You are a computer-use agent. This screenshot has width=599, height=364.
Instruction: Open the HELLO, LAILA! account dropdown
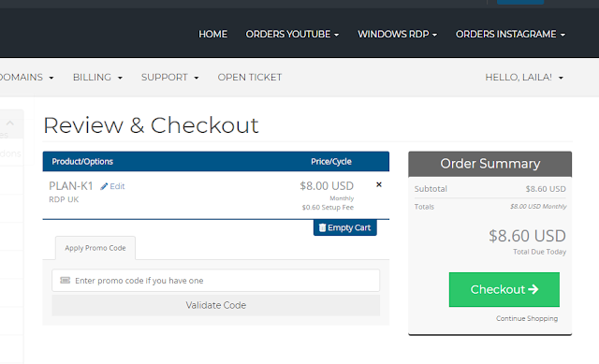[524, 77]
